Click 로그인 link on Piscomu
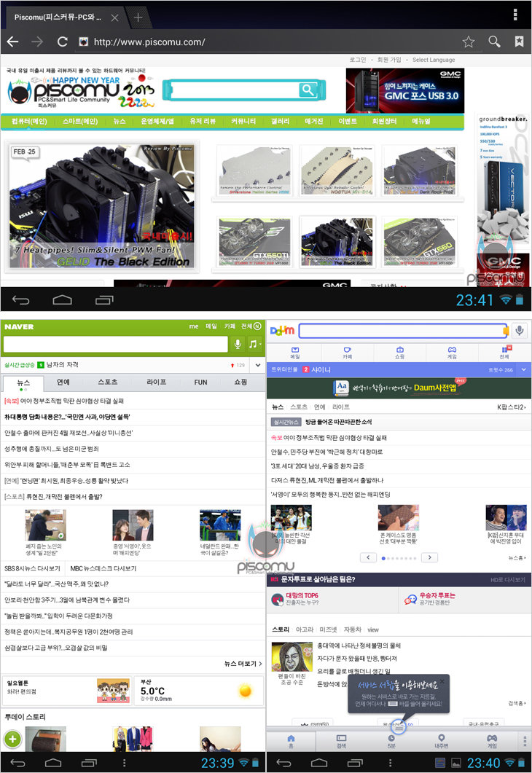Screen dimensions: 532x773 pos(358,60)
